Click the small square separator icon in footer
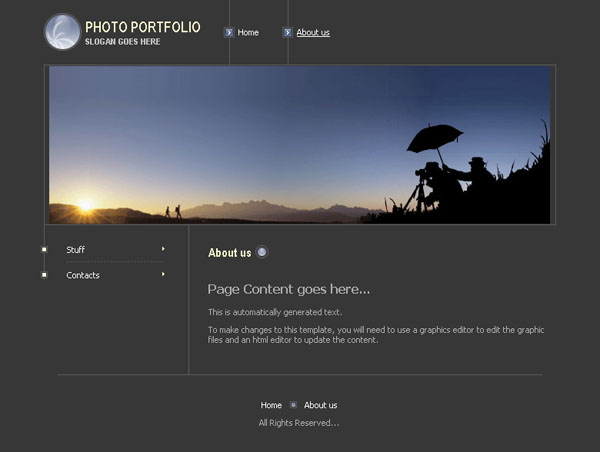The width and height of the screenshot is (600, 452). (x=293, y=405)
